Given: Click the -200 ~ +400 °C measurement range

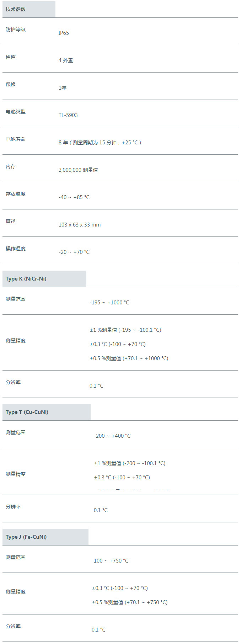Looking at the screenshot, I should click(112, 436).
